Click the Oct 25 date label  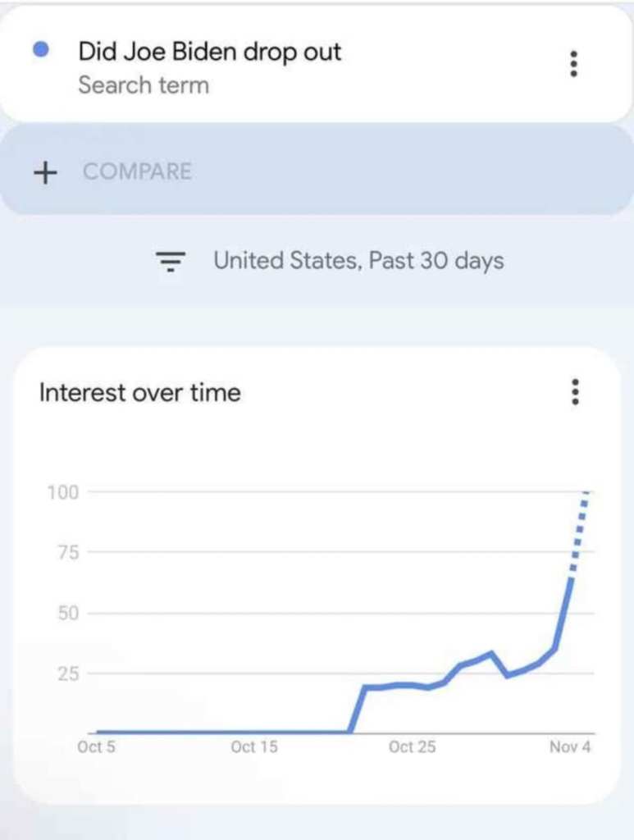[413, 747]
